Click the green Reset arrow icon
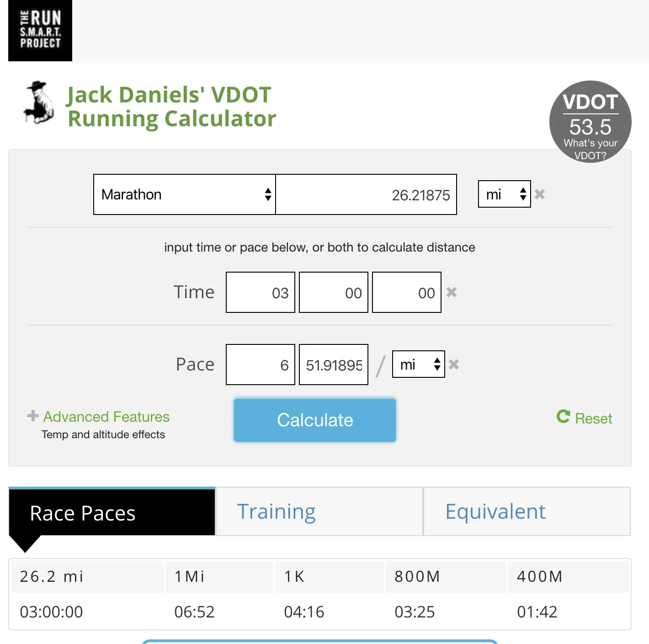Viewport: 649px width, 644px height. (x=563, y=416)
